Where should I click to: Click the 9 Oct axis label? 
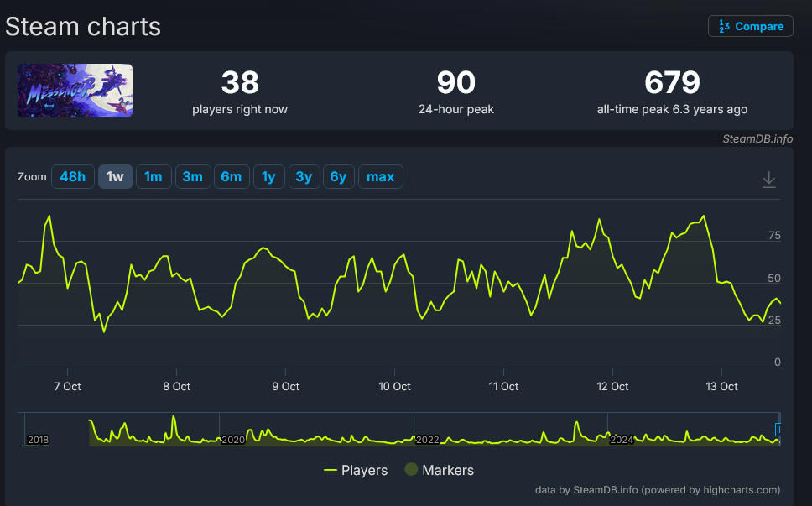tap(285, 386)
